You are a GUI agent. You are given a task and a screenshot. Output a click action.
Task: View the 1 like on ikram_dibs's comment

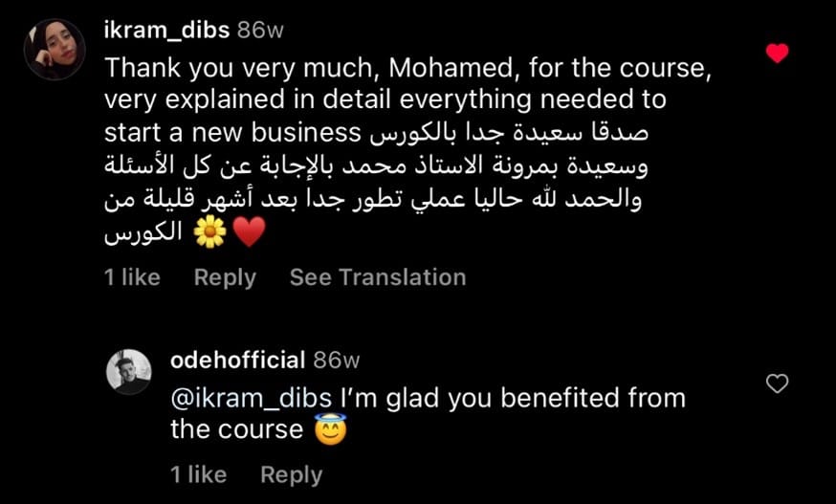[132, 277]
